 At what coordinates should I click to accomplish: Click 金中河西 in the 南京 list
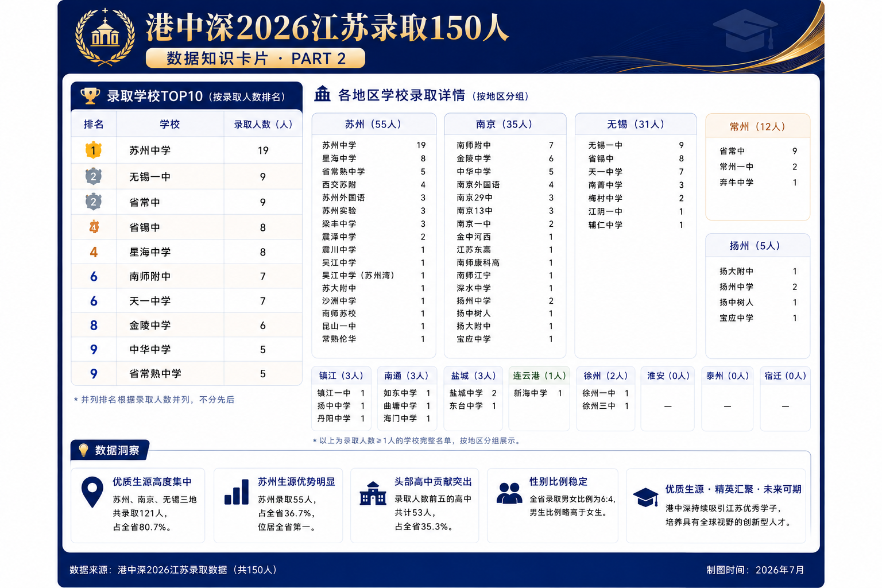point(474,237)
